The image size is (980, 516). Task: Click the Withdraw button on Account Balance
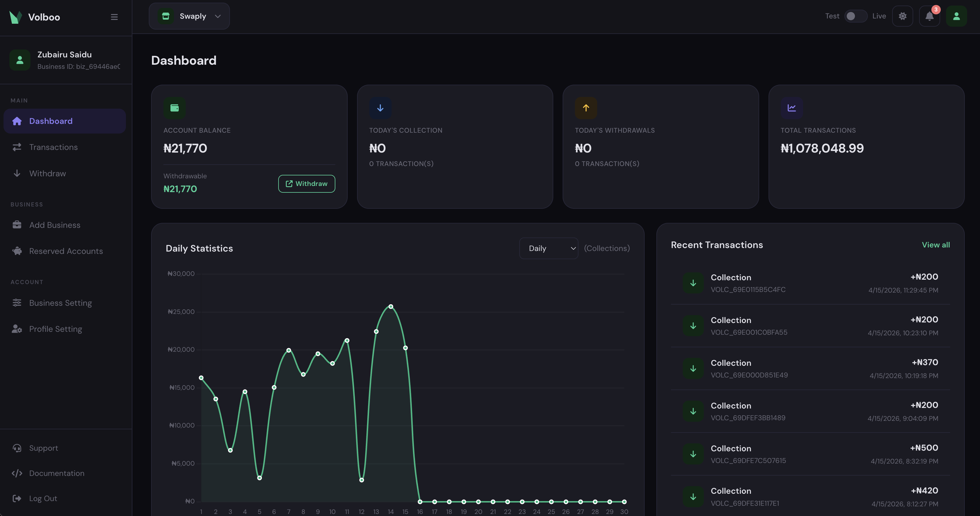306,183
